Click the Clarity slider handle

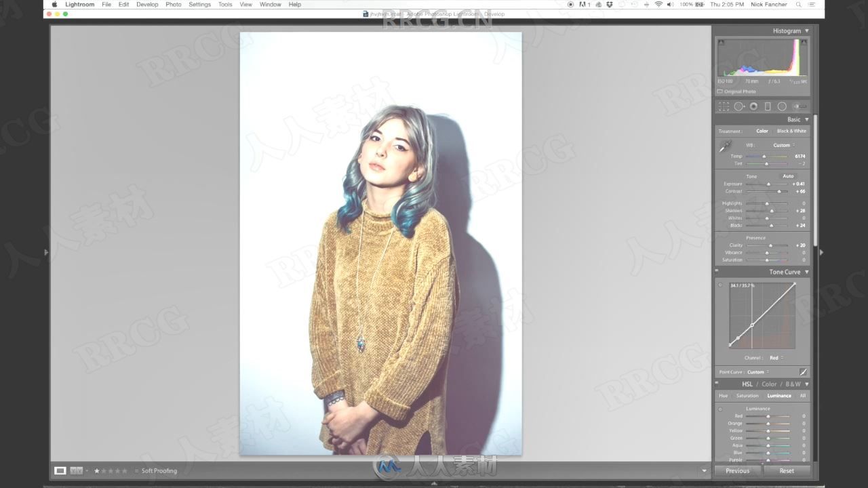click(771, 245)
